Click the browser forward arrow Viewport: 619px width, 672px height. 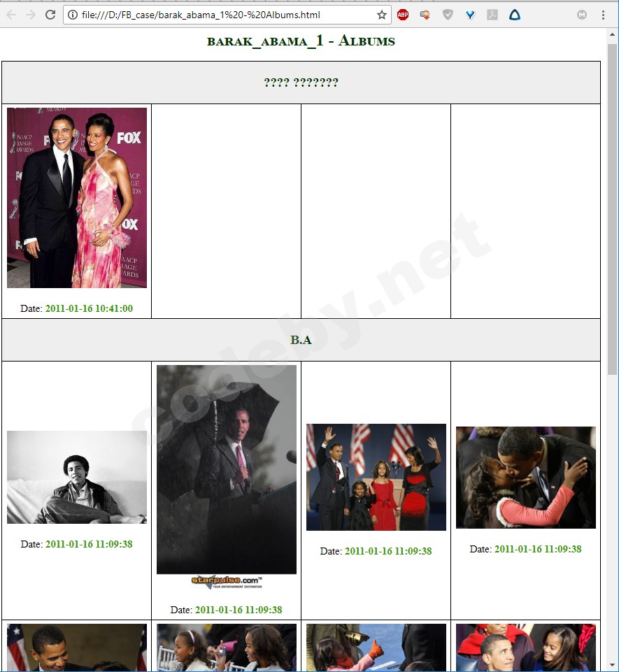click(31, 15)
